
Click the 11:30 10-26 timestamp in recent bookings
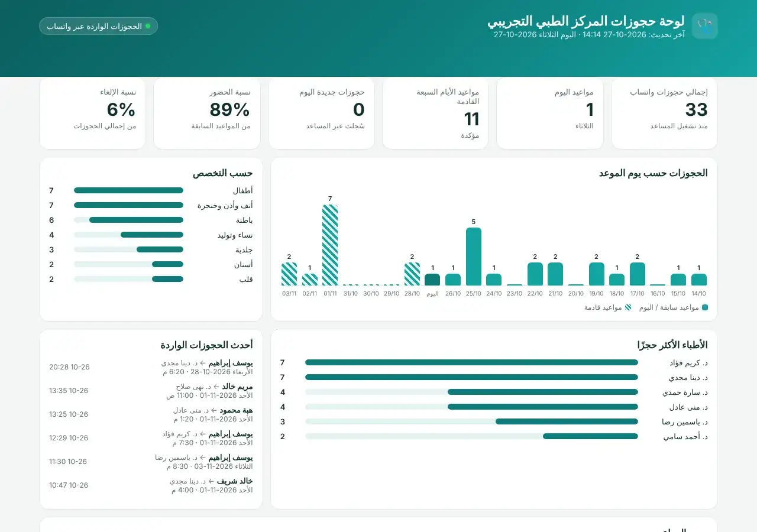pos(68,462)
